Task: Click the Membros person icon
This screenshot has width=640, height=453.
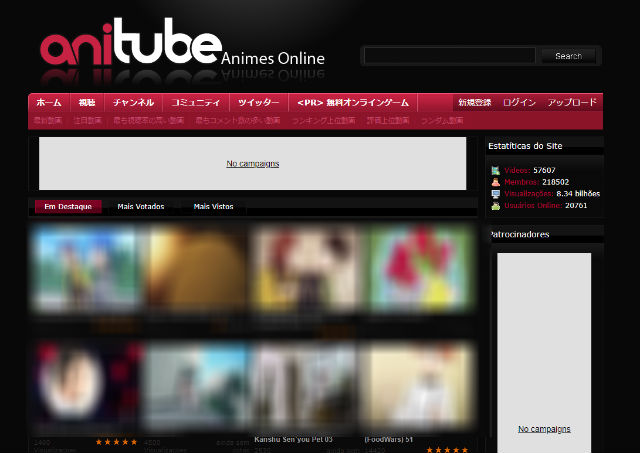Action: 496,182
